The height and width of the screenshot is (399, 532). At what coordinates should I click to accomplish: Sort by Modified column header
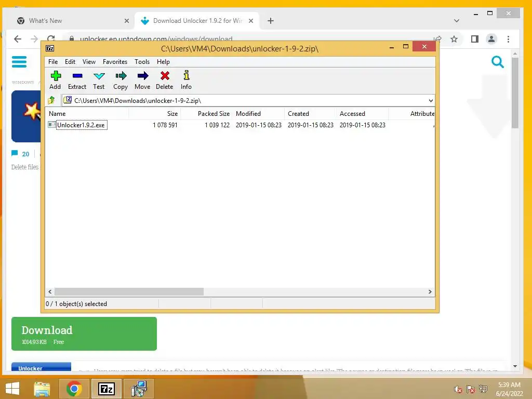coord(259,114)
